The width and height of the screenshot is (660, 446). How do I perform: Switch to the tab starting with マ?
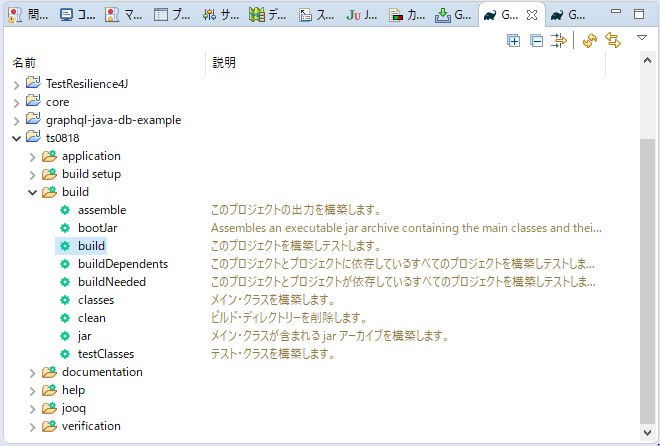click(x=124, y=16)
